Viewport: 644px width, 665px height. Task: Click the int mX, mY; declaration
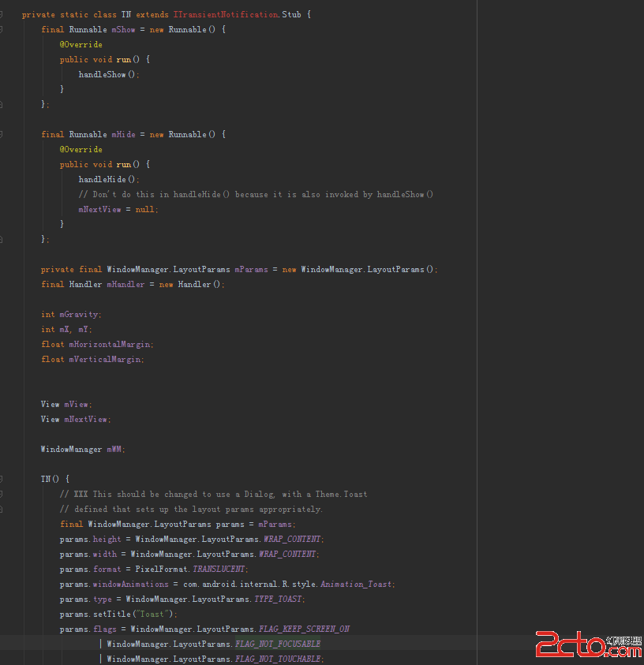[66, 329]
